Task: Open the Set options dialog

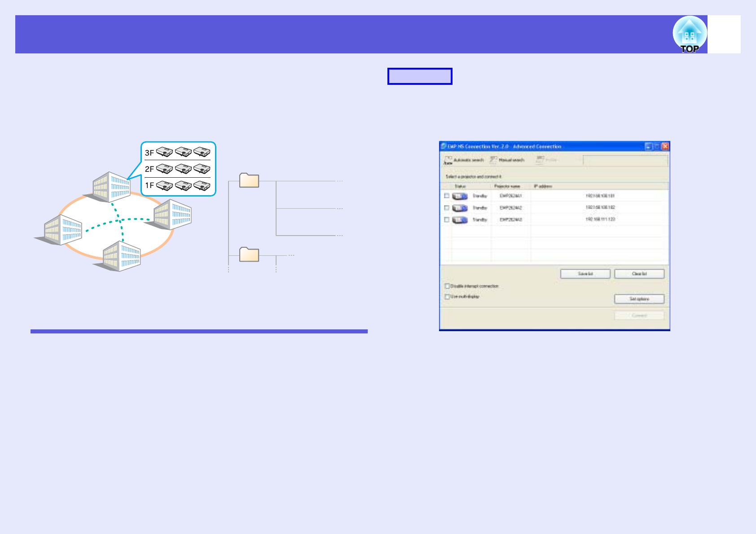Action: 639,299
